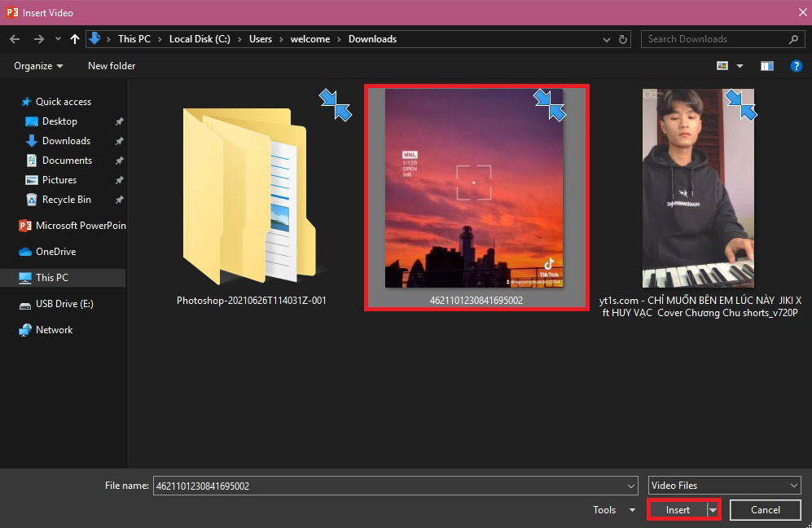Expand the Organize dropdown menu
Viewport: 812px width, 528px height.
point(38,66)
